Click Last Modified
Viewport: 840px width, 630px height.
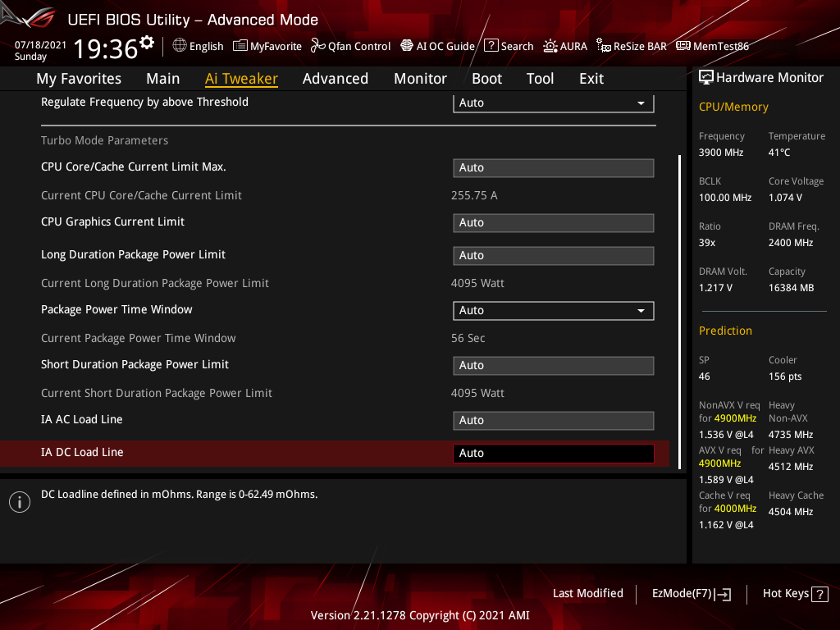[587, 593]
